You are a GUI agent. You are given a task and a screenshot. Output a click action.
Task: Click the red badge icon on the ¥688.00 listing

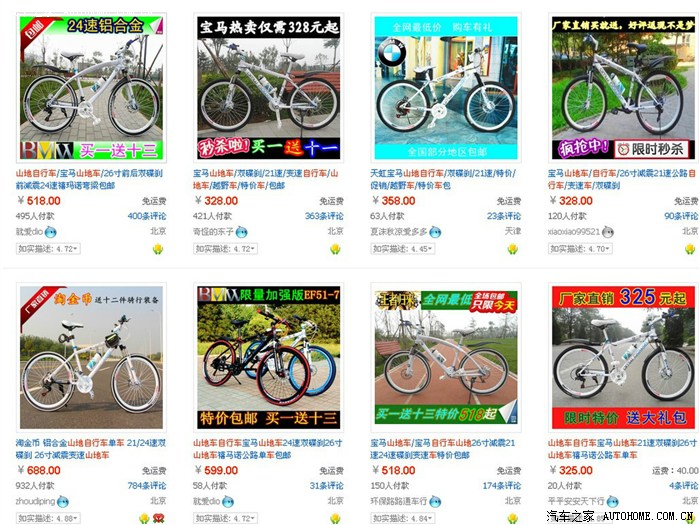(x=158, y=518)
